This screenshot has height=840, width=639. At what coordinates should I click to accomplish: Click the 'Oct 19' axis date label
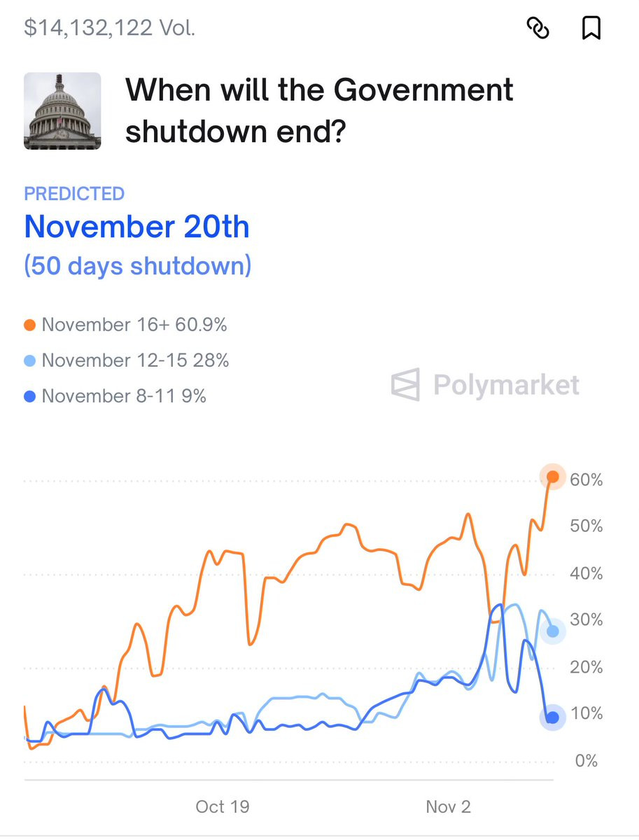[x=223, y=806]
